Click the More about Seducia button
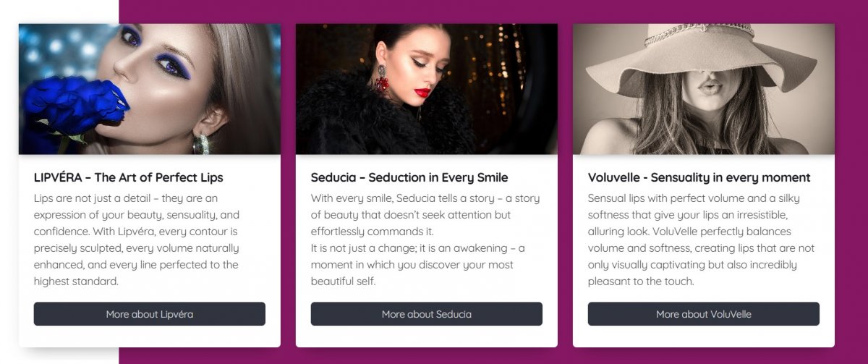 [426, 314]
